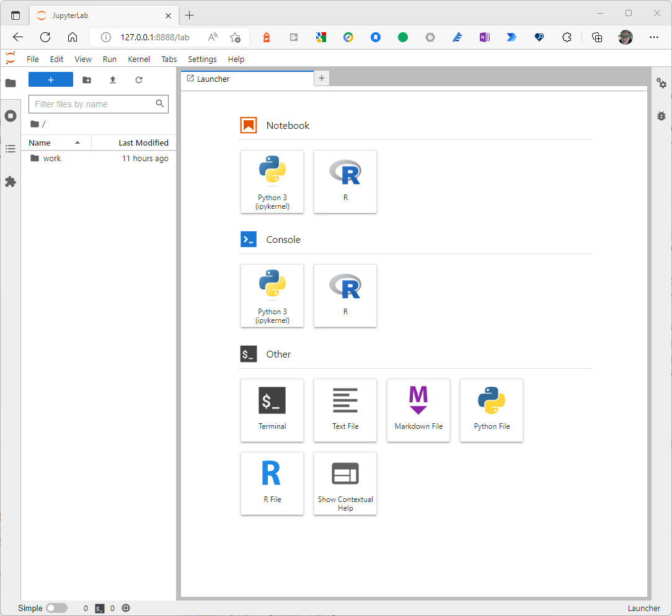This screenshot has height=616, width=672.
Task: Launch an R console
Action: click(x=345, y=296)
